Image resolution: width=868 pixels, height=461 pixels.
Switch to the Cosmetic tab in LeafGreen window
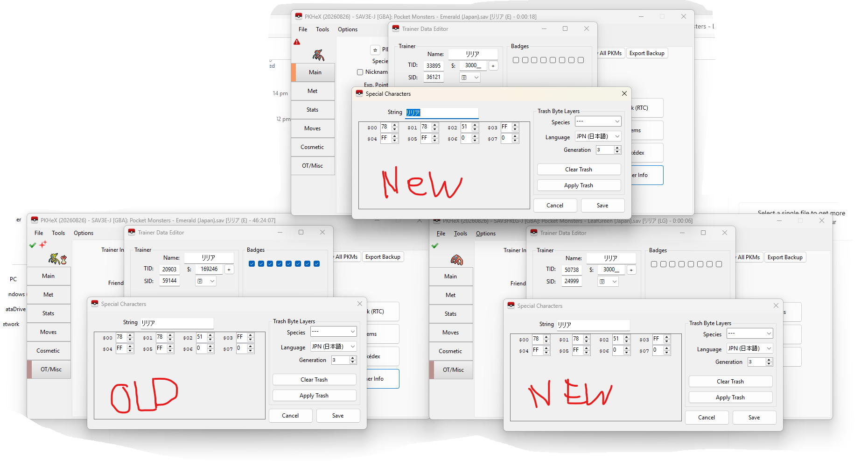coord(451,351)
